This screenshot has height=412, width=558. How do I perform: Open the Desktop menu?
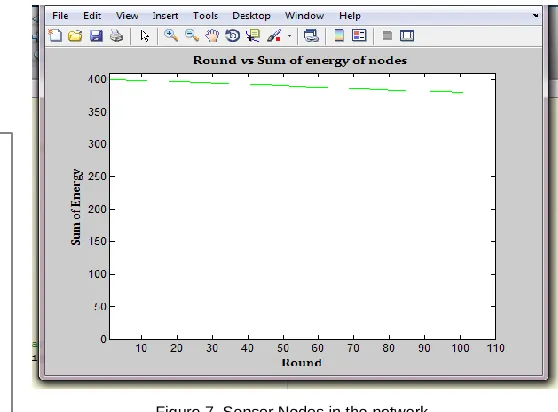pos(251,16)
